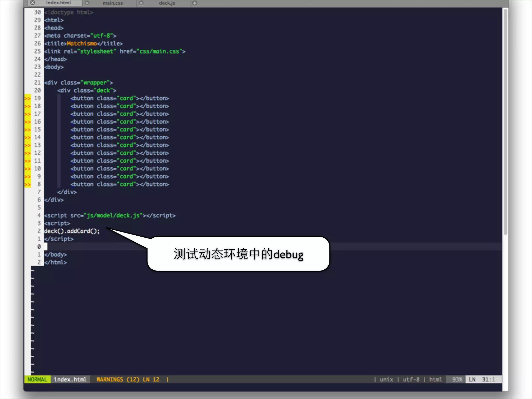Click the </html> closing tag line
Screen dimensions: 532x399
click(56, 262)
